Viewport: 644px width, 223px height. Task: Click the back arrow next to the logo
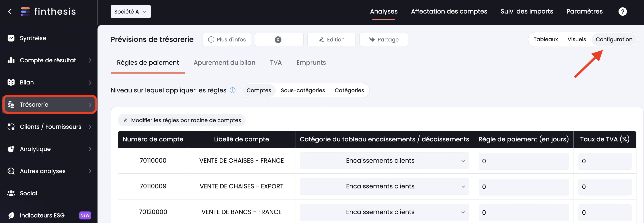pyautogui.click(x=10, y=11)
